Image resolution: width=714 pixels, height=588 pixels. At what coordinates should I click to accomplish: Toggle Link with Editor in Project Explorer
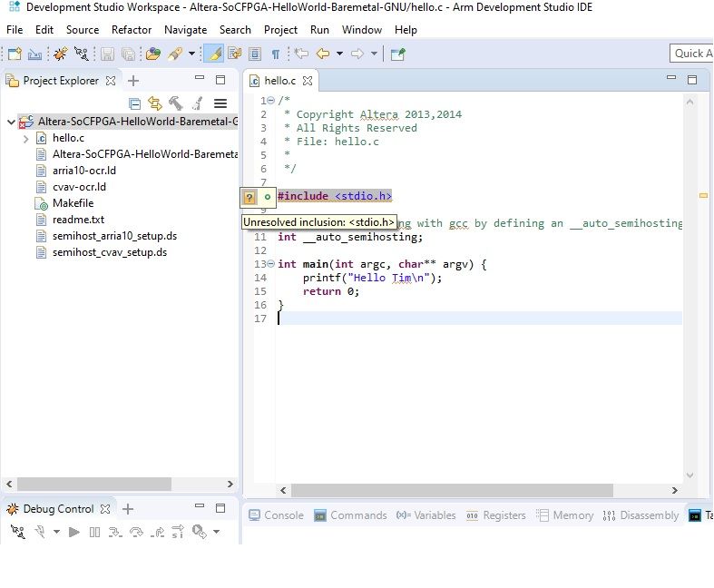tap(155, 103)
